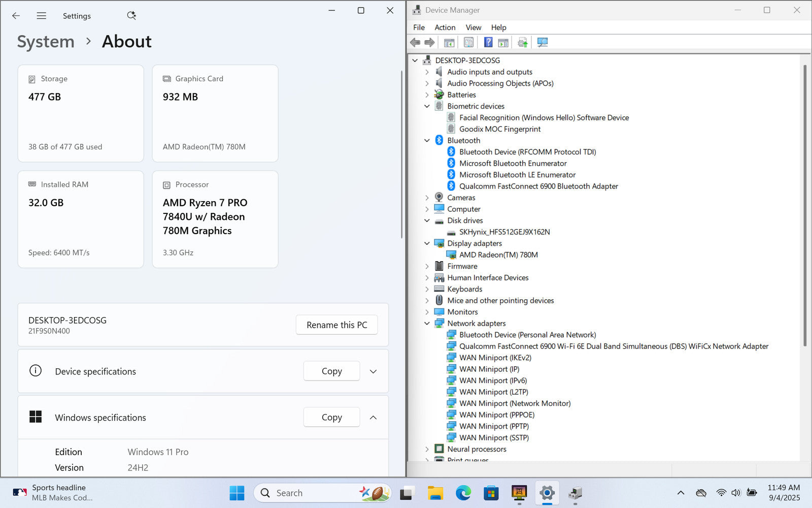Click Update device driver toolbar icon

click(523, 43)
